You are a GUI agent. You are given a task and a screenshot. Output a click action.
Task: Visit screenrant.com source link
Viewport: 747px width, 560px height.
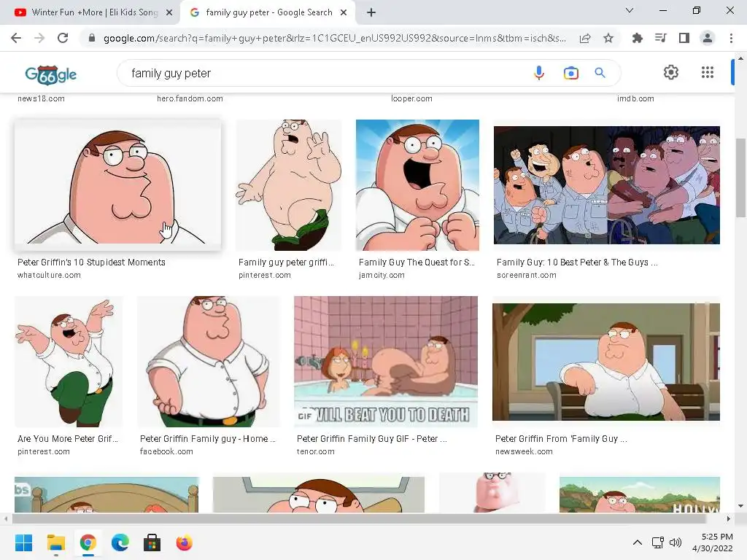(x=527, y=275)
